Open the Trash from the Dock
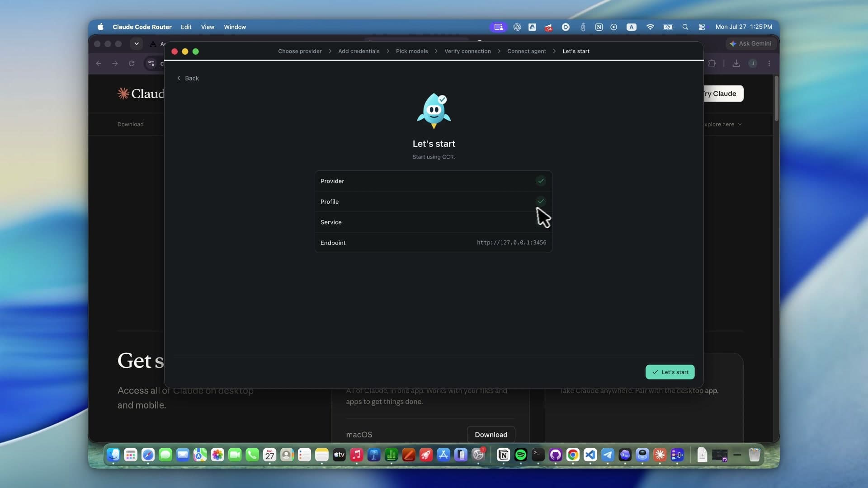The width and height of the screenshot is (868, 488). tap(755, 455)
